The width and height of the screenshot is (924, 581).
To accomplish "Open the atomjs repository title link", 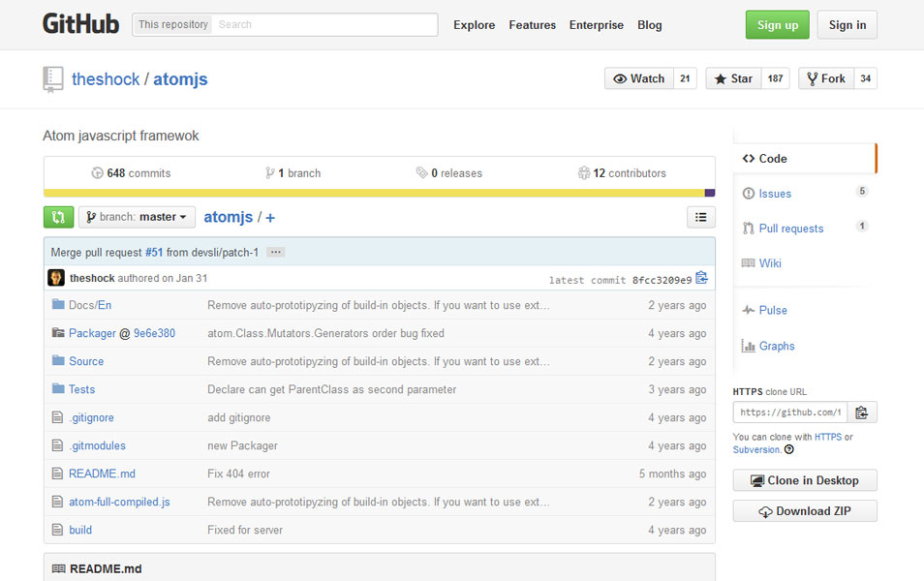I will pyautogui.click(x=180, y=79).
